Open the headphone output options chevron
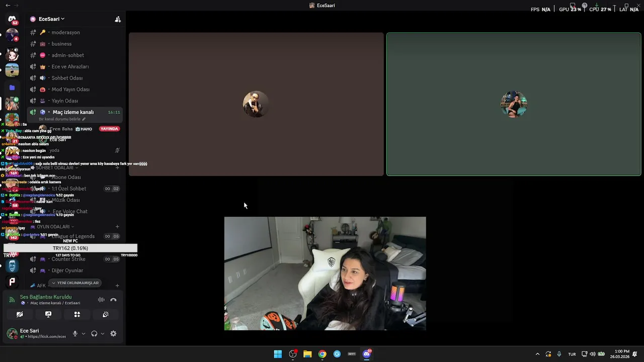The image size is (644, 362). coord(103,333)
